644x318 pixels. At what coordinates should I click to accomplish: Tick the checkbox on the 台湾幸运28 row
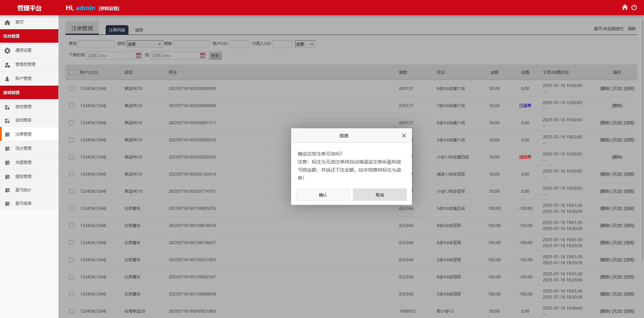coord(72,311)
